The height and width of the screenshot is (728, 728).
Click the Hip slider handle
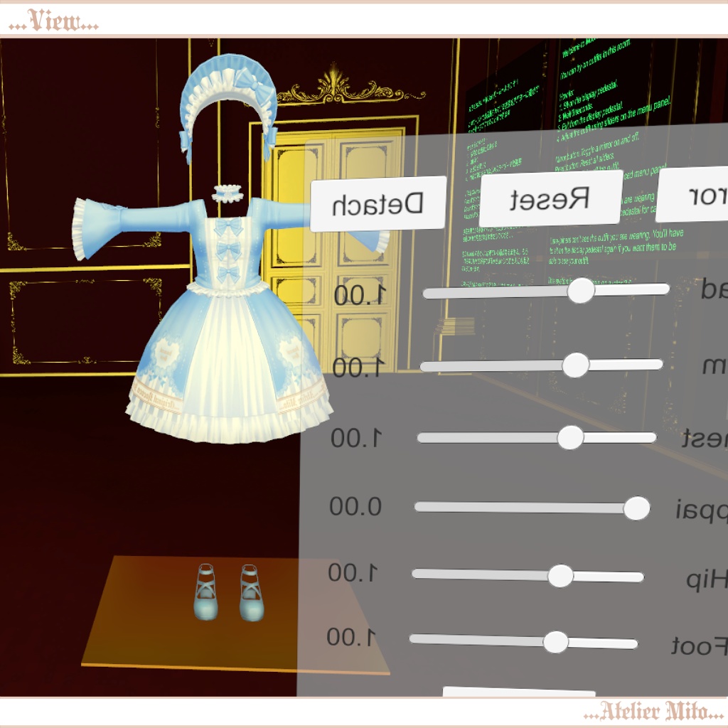(560, 576)
